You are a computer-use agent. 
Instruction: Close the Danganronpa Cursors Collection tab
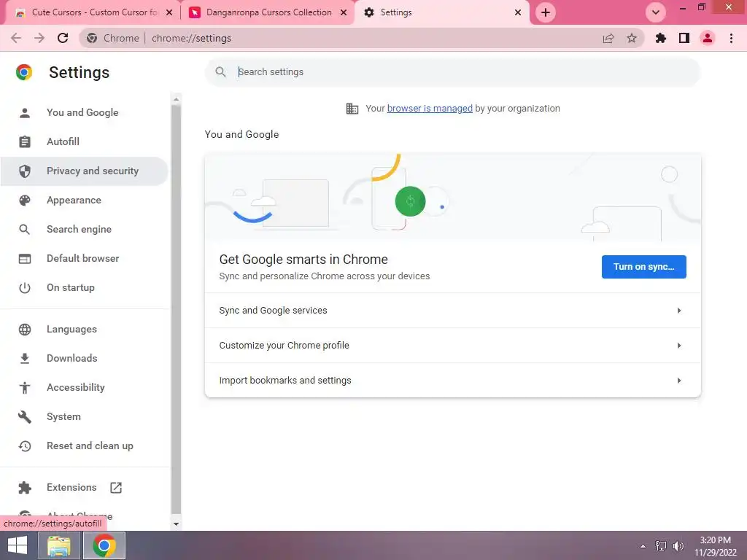[344, 12]
